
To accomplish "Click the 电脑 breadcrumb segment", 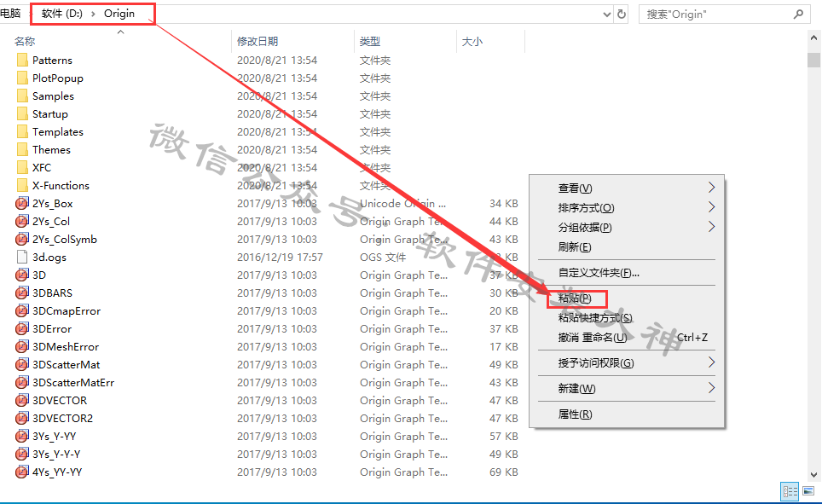I will [x=10, y=14].
